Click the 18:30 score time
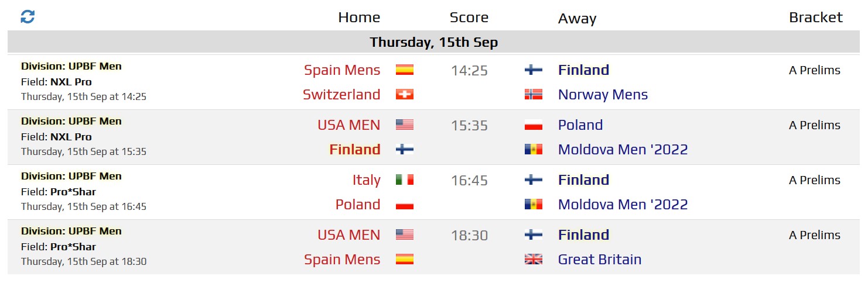Screen dimensions: 868x283 (x=469, y=235)
